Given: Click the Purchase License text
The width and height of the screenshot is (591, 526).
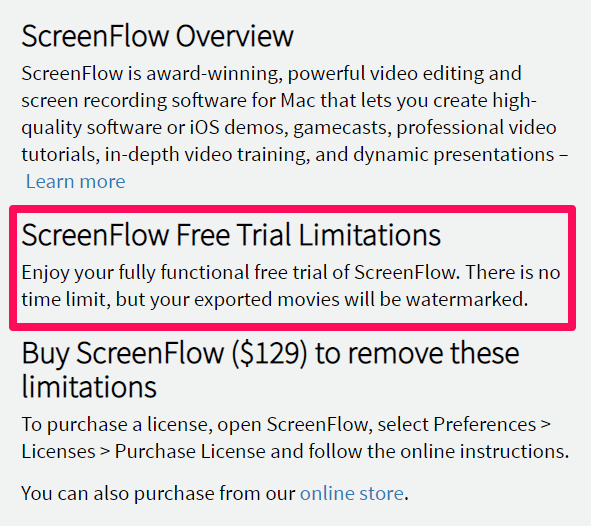Looking at the screenshot, I should 190,451.
